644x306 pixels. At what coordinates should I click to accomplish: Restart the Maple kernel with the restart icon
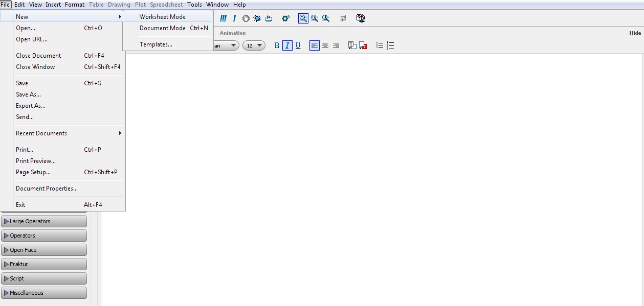coord(269,18)
